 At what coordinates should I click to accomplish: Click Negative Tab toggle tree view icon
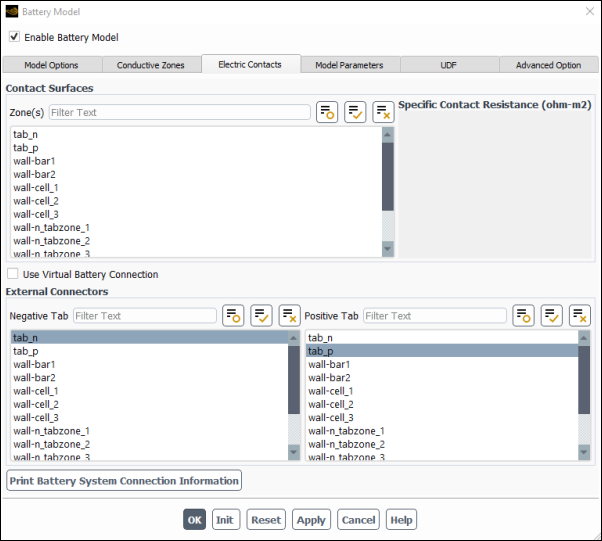point(233,316)
